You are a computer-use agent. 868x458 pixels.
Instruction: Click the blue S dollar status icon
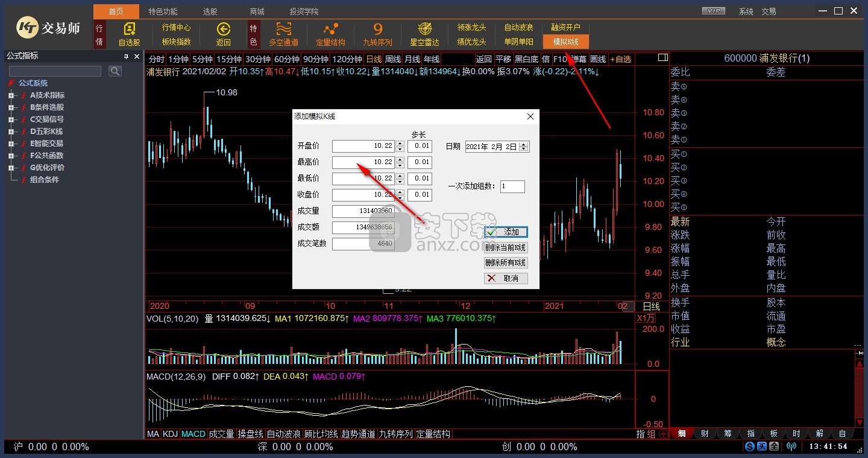[x=749, y=447]
